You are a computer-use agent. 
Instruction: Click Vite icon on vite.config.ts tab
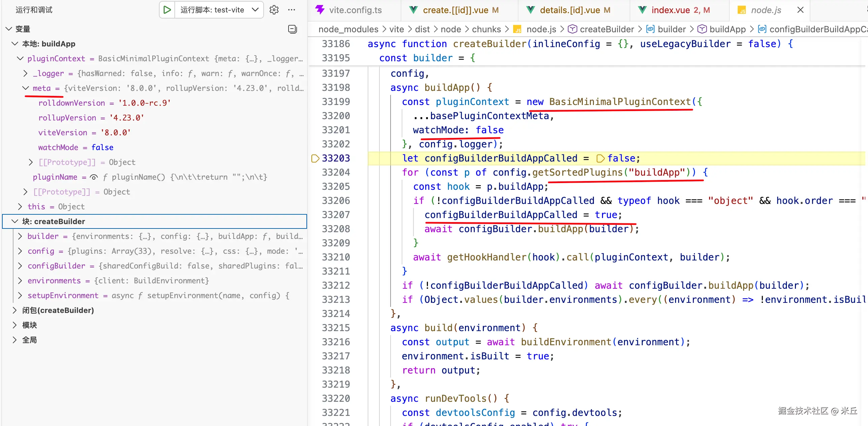[x=320, y=10]
